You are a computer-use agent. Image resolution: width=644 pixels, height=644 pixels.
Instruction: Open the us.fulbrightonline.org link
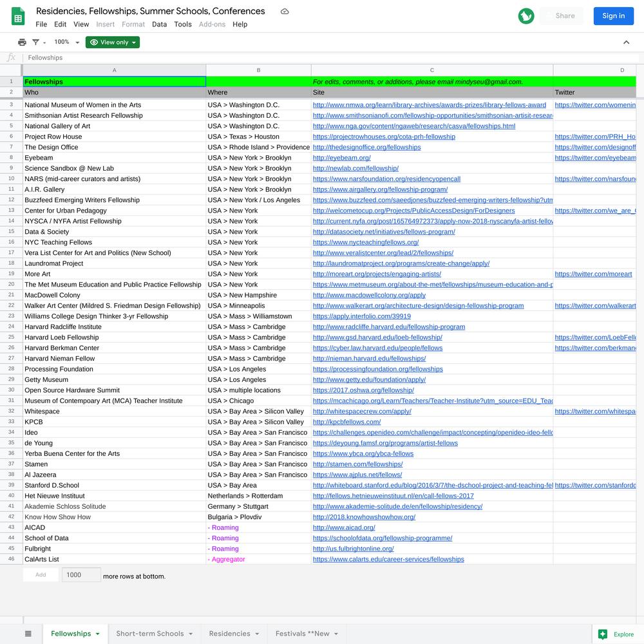point(353,549)
